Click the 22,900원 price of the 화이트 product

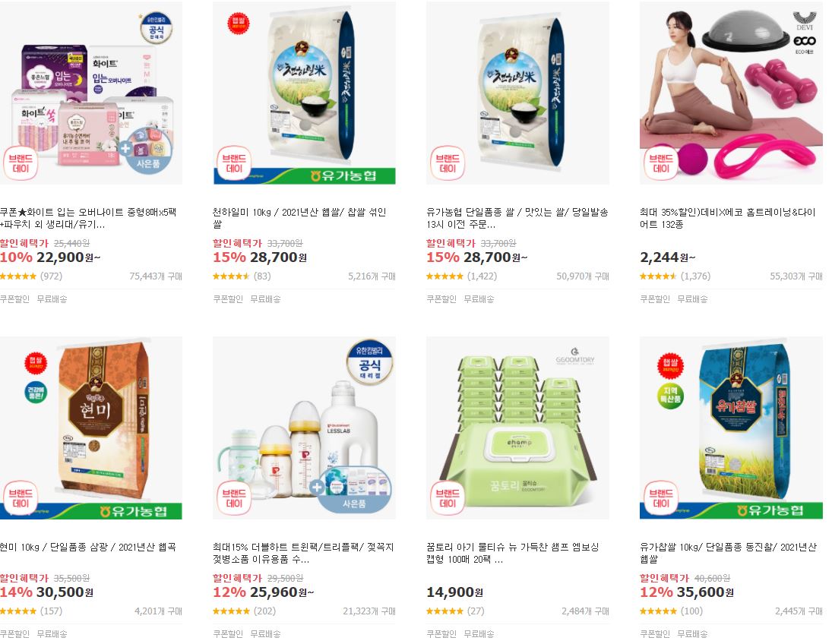coord(68,257)
